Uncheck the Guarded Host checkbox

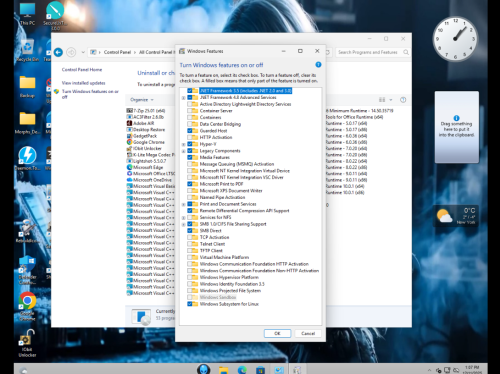pos(189,131)
